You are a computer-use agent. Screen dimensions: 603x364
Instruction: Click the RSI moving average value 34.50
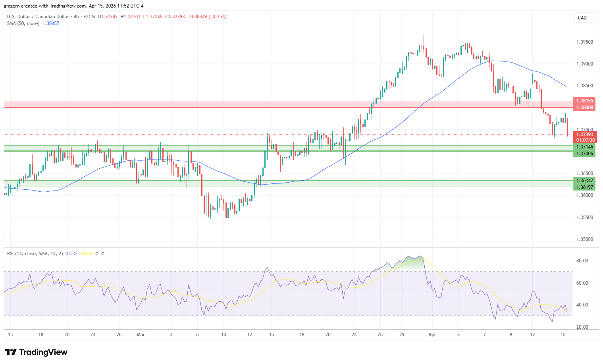86,254
